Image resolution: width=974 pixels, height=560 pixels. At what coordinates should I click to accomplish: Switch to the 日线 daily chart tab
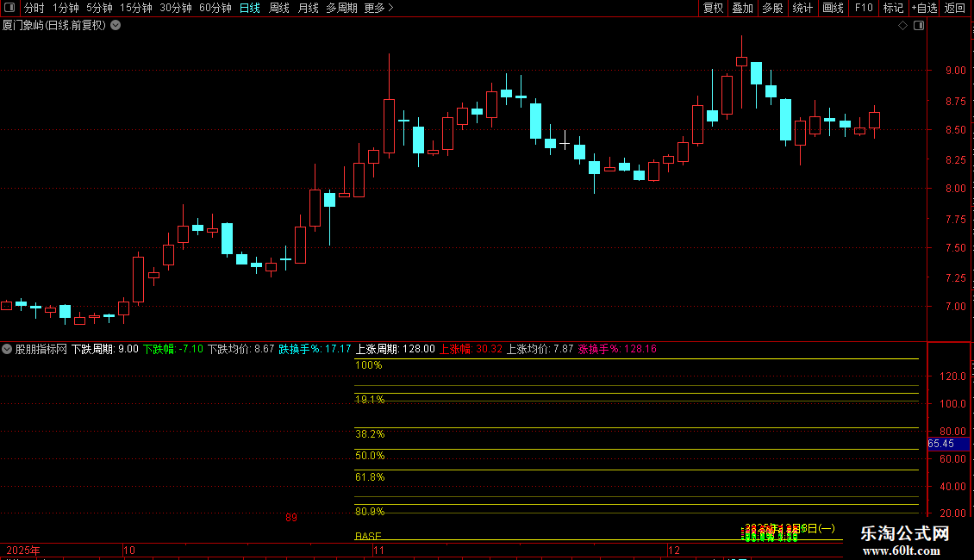[250, 8]
